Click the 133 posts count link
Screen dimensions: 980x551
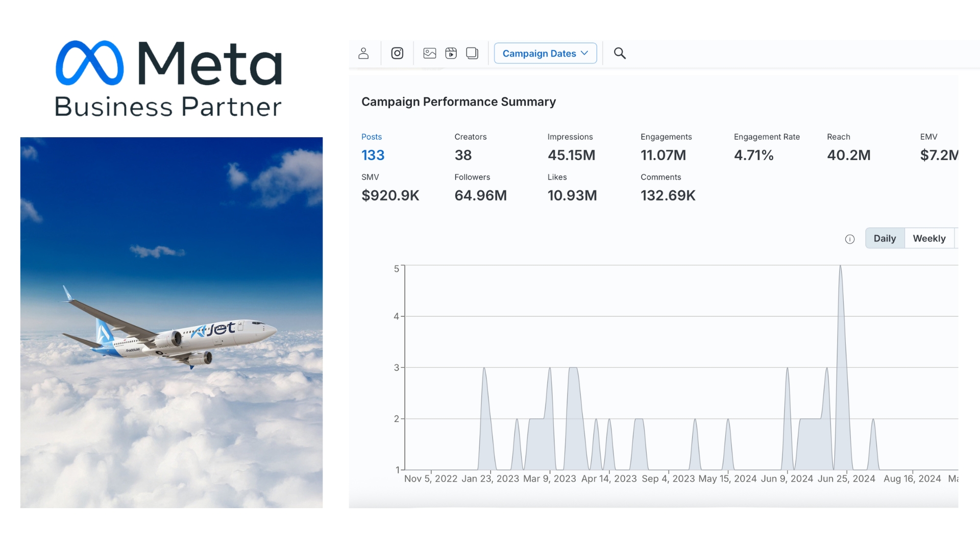tap(373, 155)
